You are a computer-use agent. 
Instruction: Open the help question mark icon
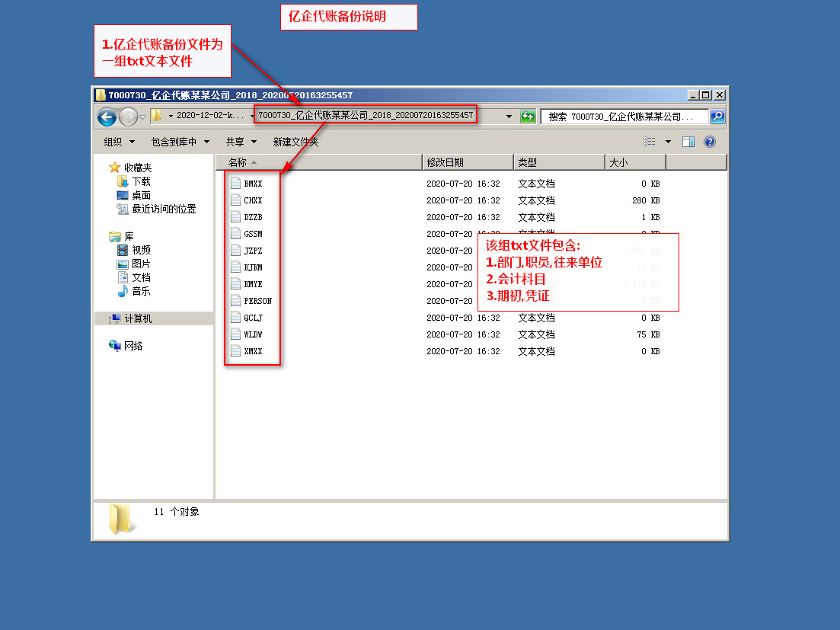(709, 142)
